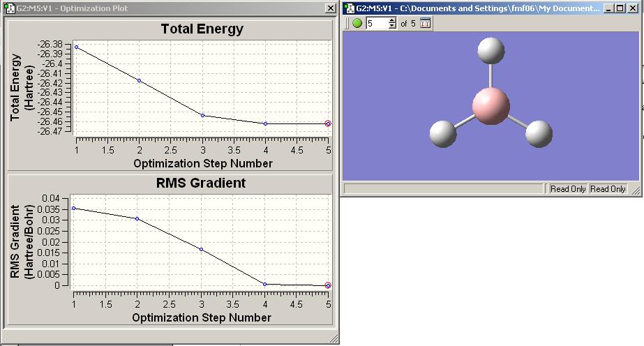Click step 3 point on Total Energy plot

pyautogui.click(x=203, y=115)
